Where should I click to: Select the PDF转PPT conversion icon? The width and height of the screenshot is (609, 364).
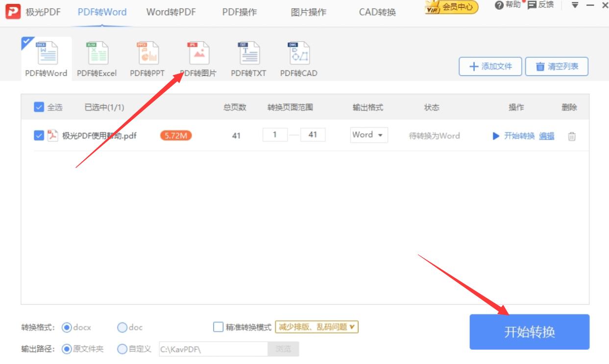pos(147,53)
